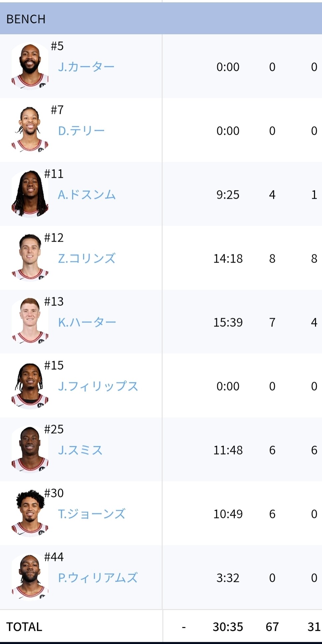Tap the TOTAL row label
Image resolution: width=322 pixels, height=644 pixels.
[24, 627]
